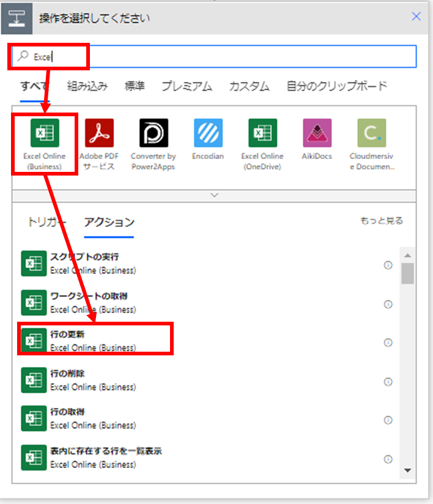This screenshot has width=433, height=504.
Task: Show info for 行の更新 action
Action: [388, 343]
